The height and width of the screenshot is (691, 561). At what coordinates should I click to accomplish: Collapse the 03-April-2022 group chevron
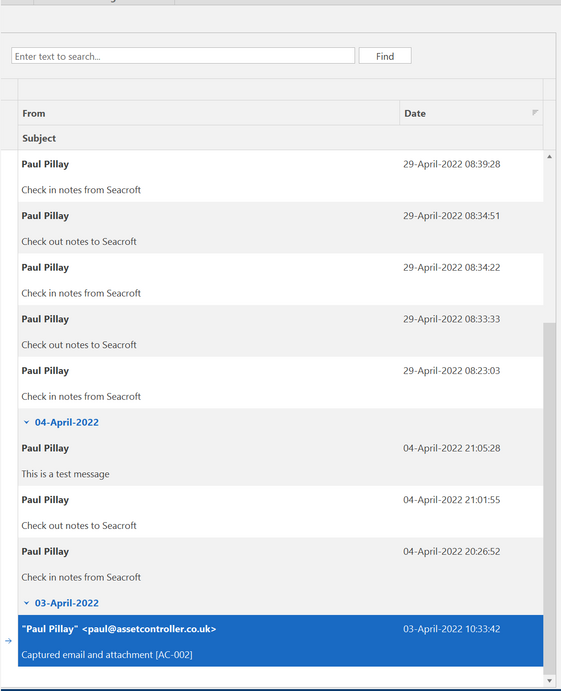click(26, 603)
